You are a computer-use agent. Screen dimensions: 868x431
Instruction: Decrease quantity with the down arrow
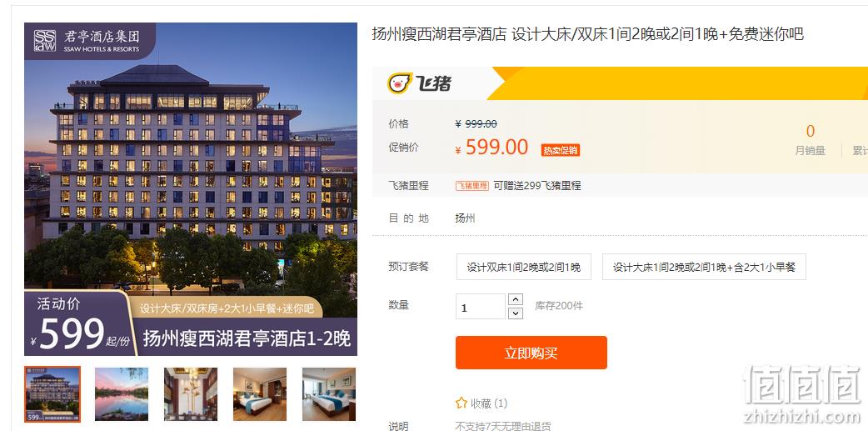pyautogui.click(x=516, y=313)
